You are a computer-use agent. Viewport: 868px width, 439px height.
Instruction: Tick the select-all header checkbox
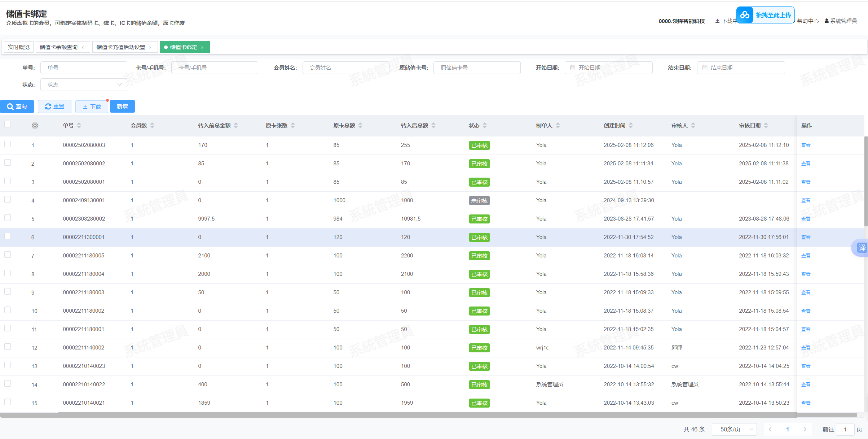pyautogui.click(x=8, y=125)
